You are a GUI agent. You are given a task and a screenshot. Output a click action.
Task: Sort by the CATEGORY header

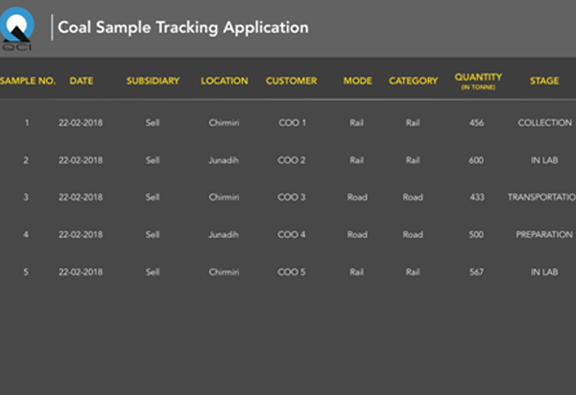(x=413, y=81)
